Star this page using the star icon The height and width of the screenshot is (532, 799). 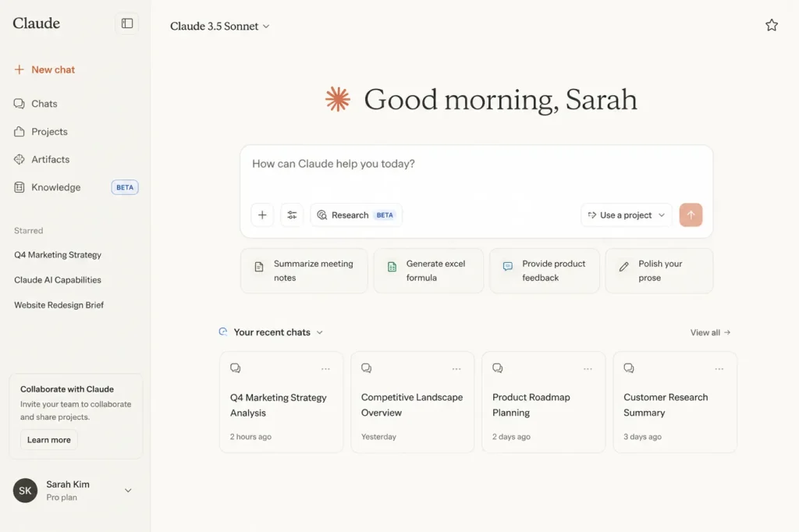(x=772, y=25)
